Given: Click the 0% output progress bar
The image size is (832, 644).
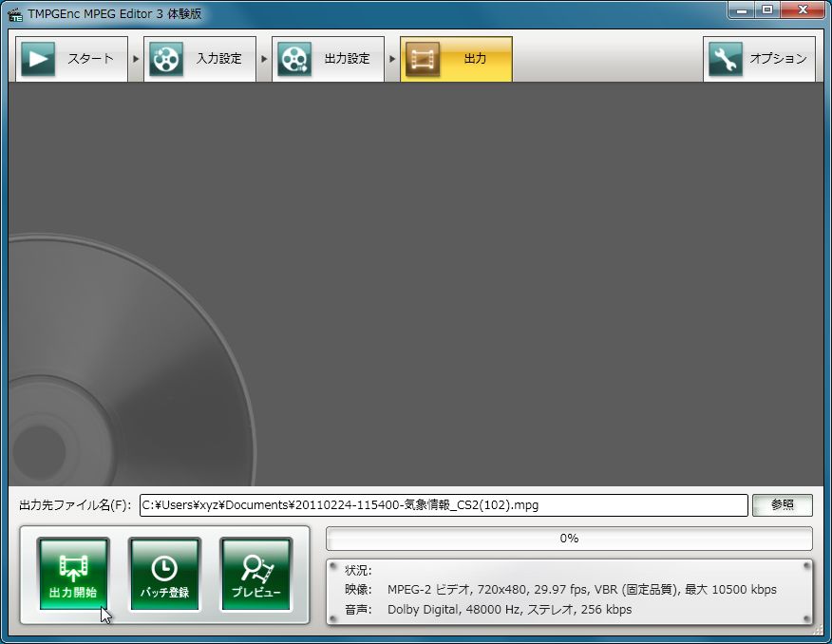Looking at the screenshot, I should (x=569, y=539).
